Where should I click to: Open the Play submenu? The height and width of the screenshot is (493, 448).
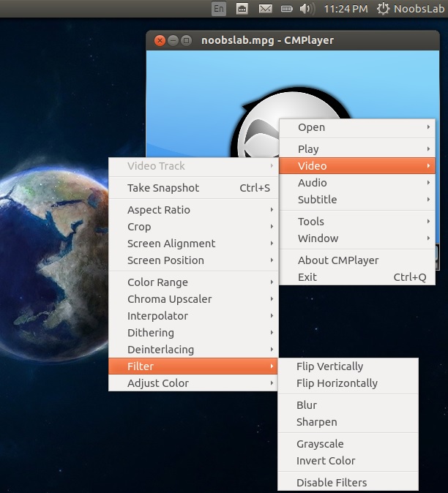[357, 149]
